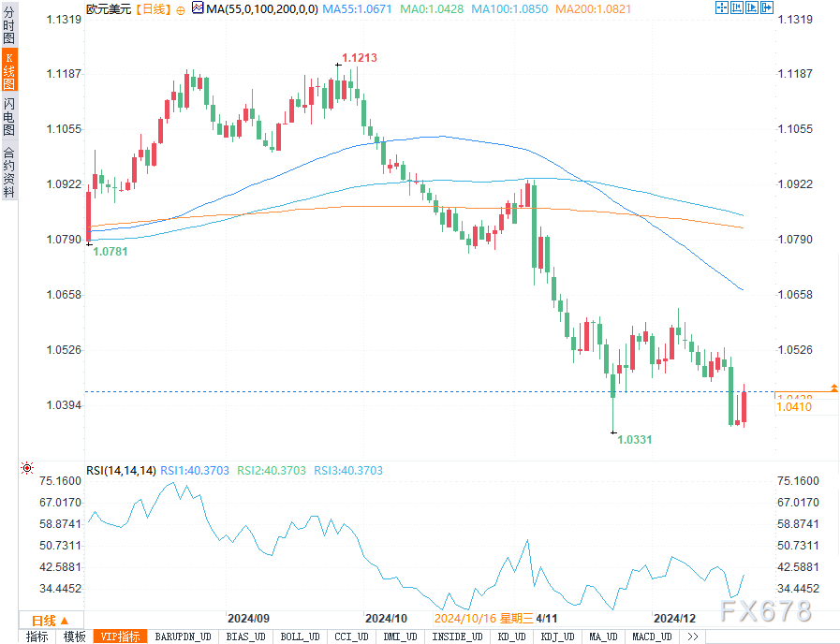Choose the INSIDE_UD indicator
This screenshot has width=840, height=644.
click(457, 637)
